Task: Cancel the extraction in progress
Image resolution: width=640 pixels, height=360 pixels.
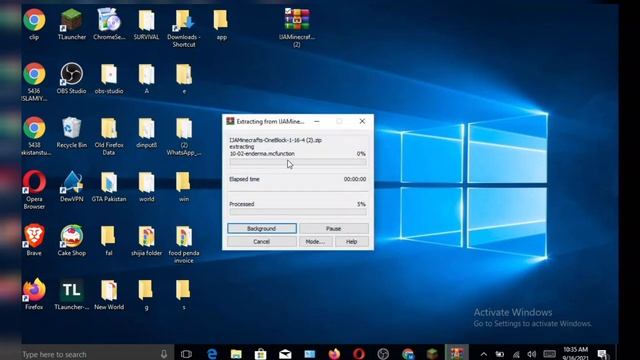Action: 262,242
